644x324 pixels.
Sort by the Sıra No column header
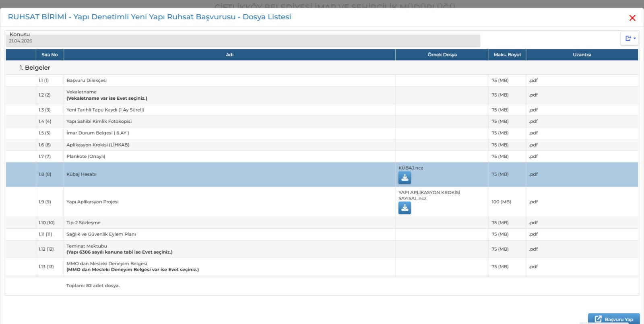point(50,55)
